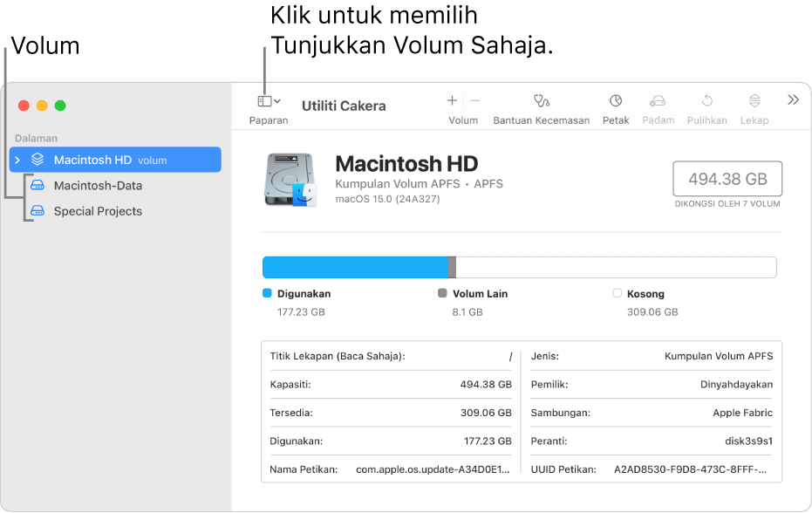This screenshot has width=812, height=513.
Task: Select Macintosh HD volume in sidebar
Action: pos(115,160)
